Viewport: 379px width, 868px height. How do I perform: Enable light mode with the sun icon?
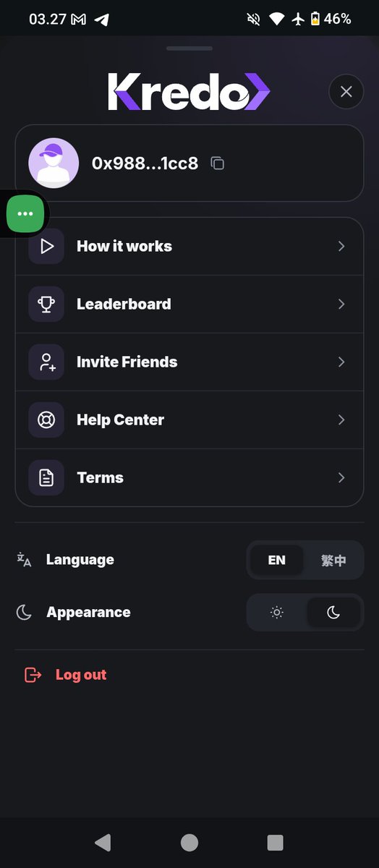click(x=276, y=613)
